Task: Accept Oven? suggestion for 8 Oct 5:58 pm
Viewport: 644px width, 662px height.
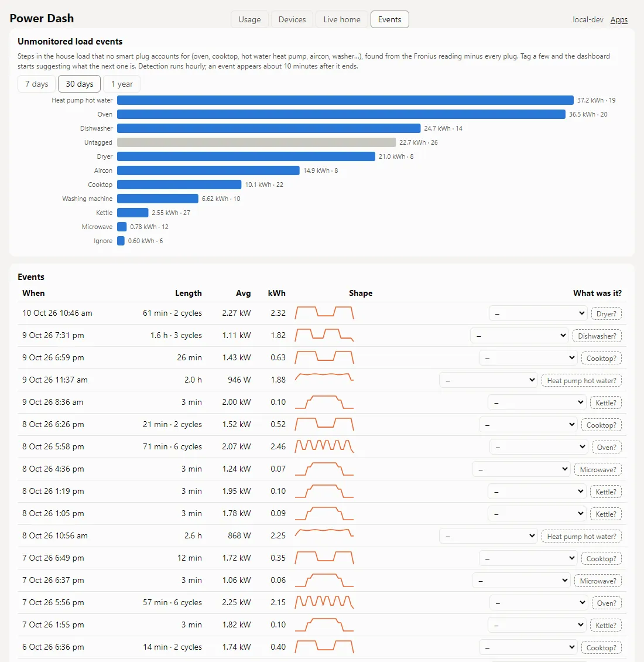Action: tap(607, 447)
